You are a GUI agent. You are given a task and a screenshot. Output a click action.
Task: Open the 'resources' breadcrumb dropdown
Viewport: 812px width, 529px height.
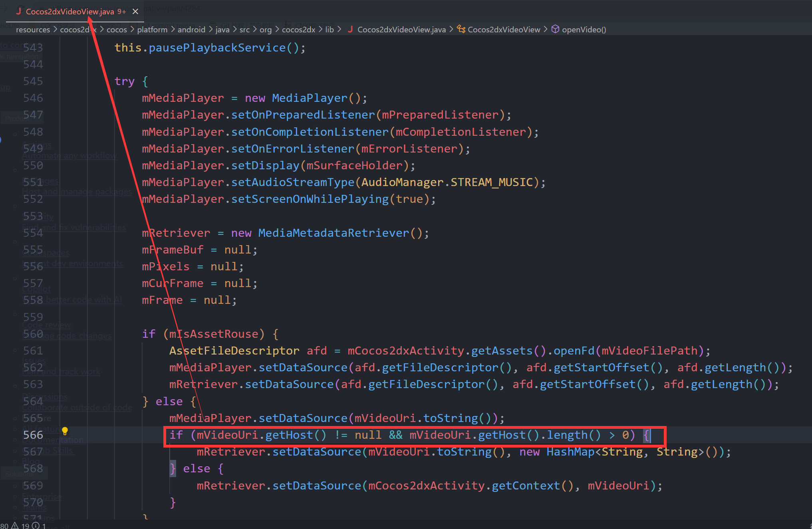coord(33,30)
